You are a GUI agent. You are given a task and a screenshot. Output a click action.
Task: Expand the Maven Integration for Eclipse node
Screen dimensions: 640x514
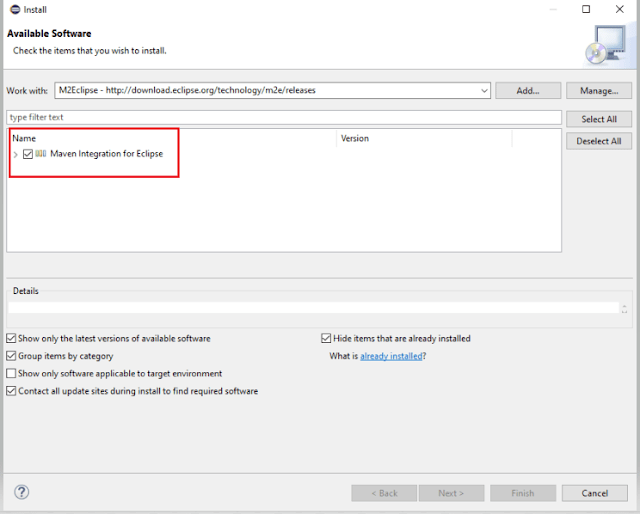[x=16, y=154]
